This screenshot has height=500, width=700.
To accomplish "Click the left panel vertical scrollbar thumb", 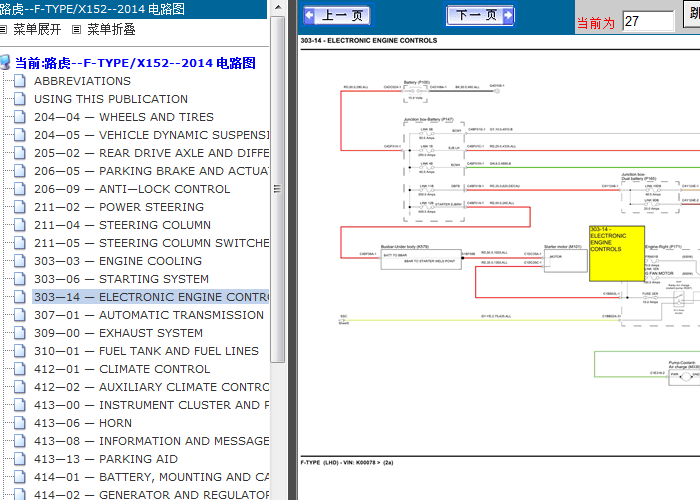I will pyautogui.click(x=278, y=189).
